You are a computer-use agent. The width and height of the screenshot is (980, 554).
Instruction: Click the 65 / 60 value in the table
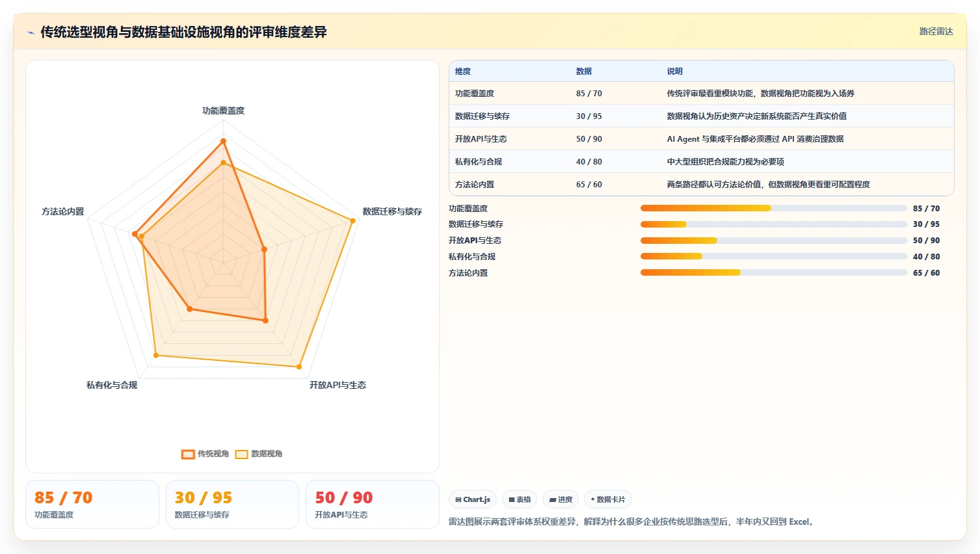pos(589,185)
